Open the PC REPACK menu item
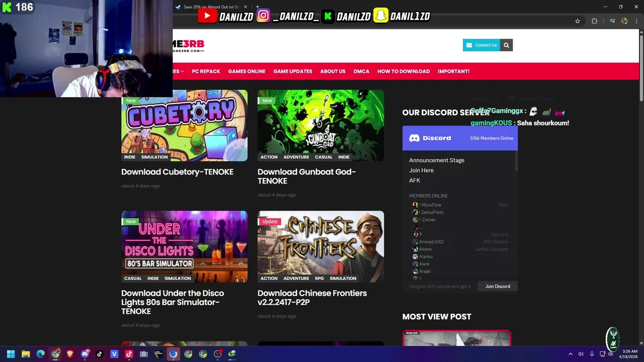 click(x=206, y=71)
